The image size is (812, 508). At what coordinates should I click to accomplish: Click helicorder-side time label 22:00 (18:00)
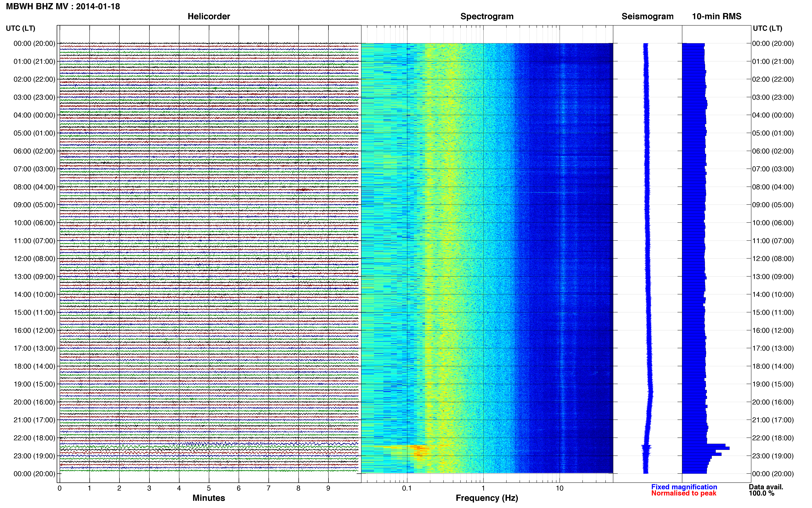(34, 438)
